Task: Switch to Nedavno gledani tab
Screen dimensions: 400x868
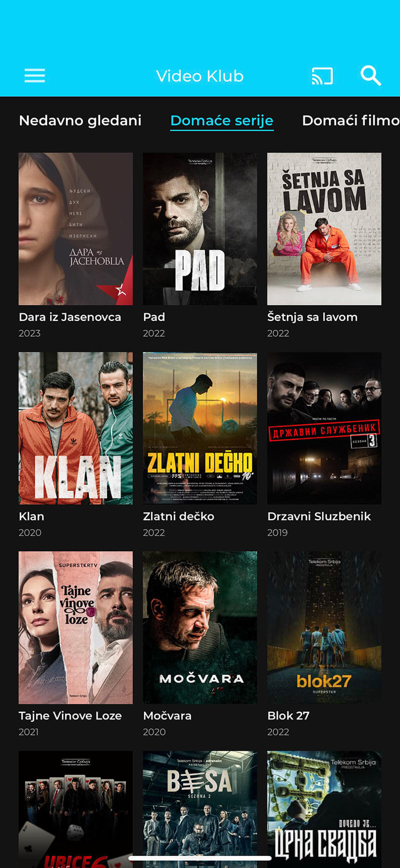Action: [x=80, y=121]
